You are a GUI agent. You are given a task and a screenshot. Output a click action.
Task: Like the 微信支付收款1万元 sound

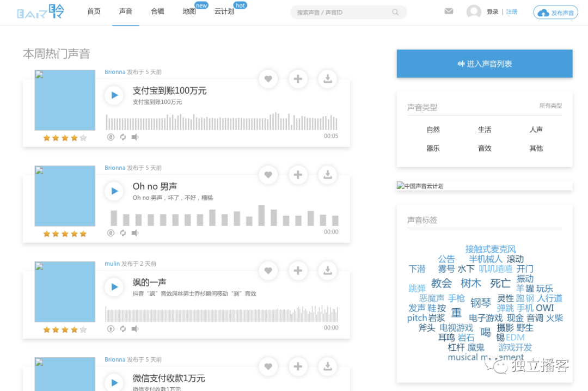(x=268, y=366)
